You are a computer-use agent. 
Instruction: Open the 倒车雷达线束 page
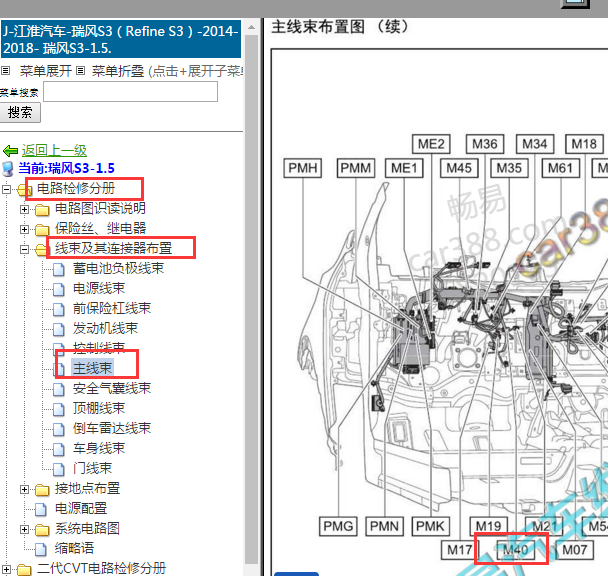coord(112,428)
